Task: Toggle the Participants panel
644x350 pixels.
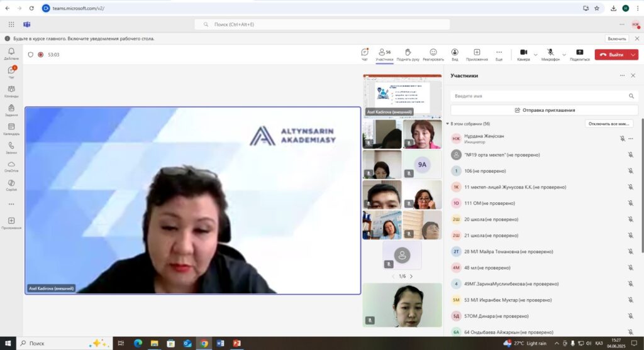Action: point(384,55)
